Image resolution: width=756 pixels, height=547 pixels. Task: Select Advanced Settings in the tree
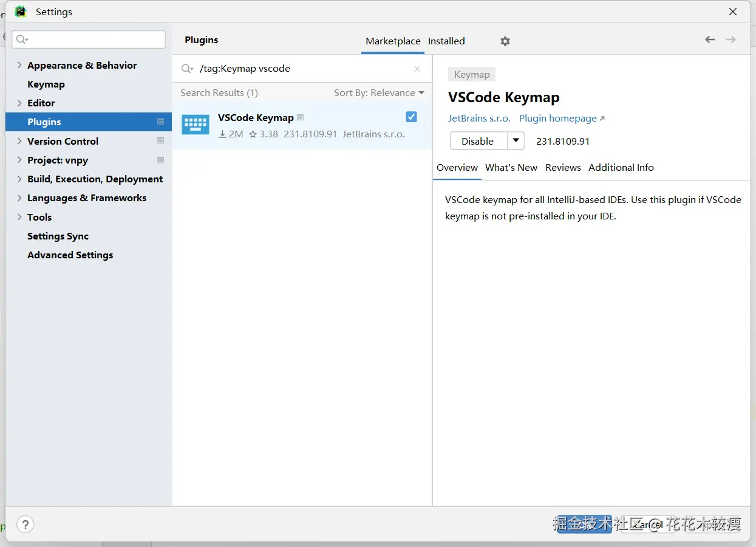[70, 255]
